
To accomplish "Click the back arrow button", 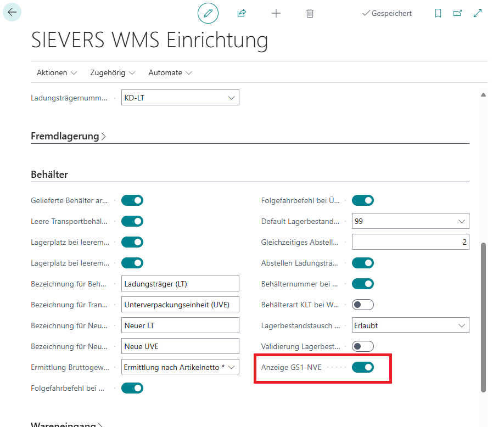I will (12, 12).
